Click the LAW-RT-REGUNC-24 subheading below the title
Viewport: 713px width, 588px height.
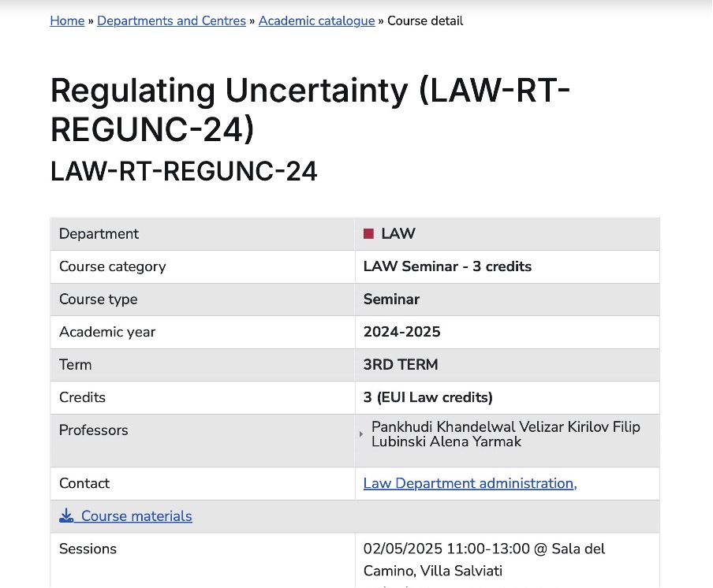point(184,170)
